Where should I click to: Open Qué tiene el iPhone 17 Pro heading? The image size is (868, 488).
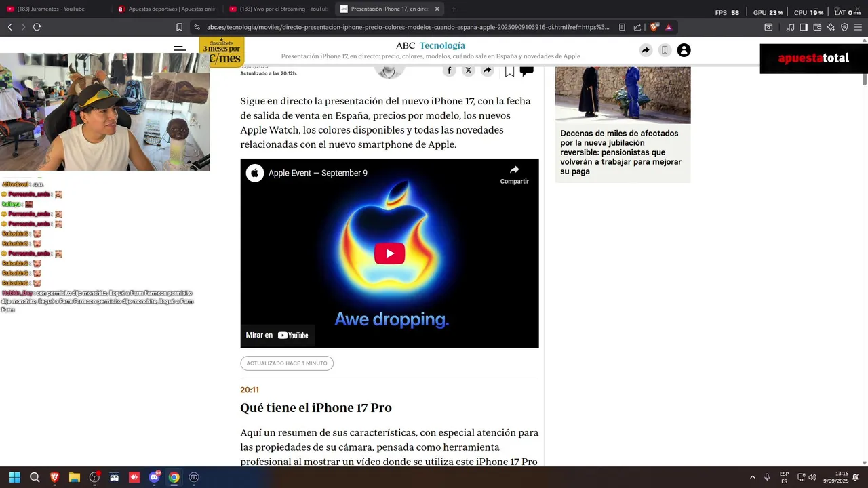[316, 408]
